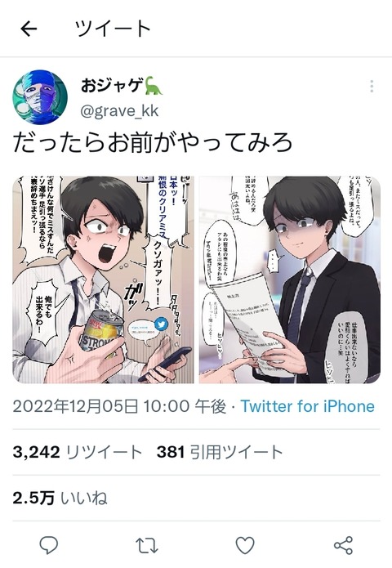Go back with the left arrow icon
Viewport: 392px width, 568px height.
click(x=29, y=29)
